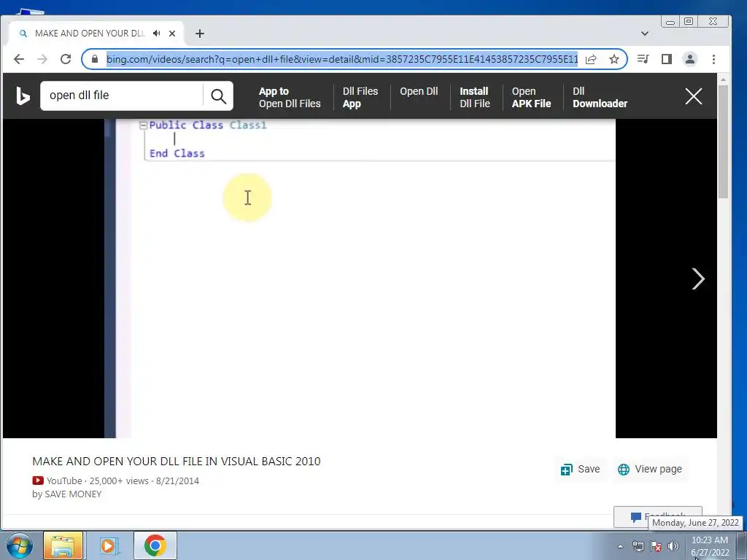The width and height of the screenshot is (747, 560).
Task: Open a new tab
Action: (x=200, y=34)
